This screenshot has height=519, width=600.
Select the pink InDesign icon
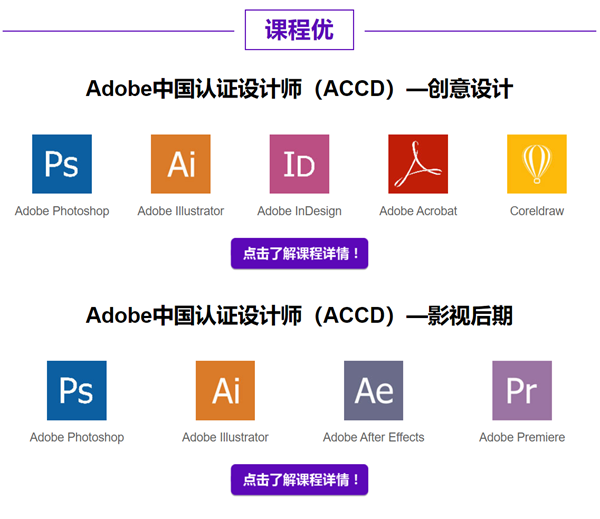[299, 164]
